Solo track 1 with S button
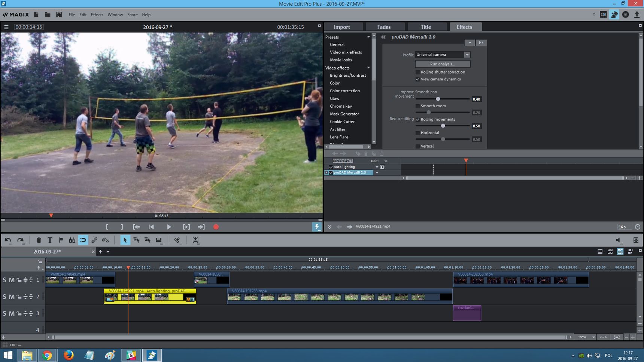644x362 pixels. (x=4, y=280)
